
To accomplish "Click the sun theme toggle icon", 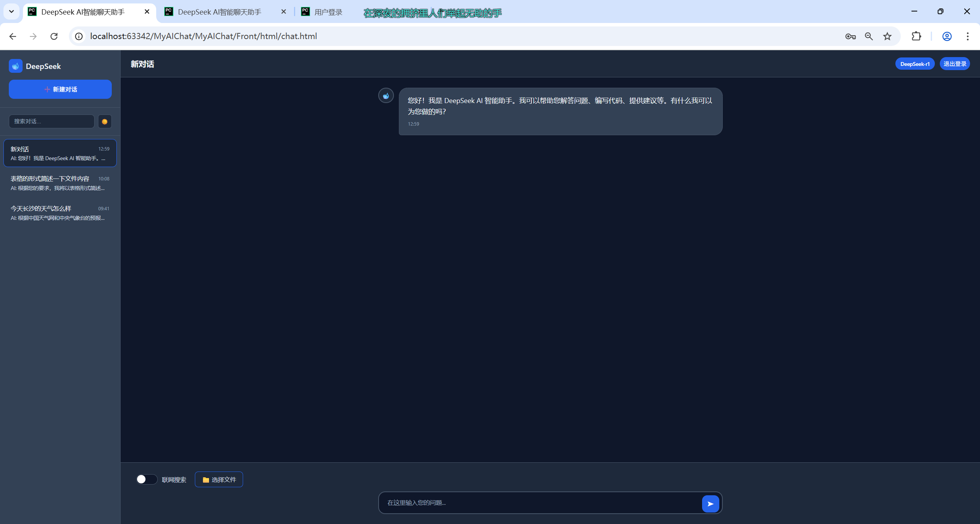I will (x=105, y=121).
